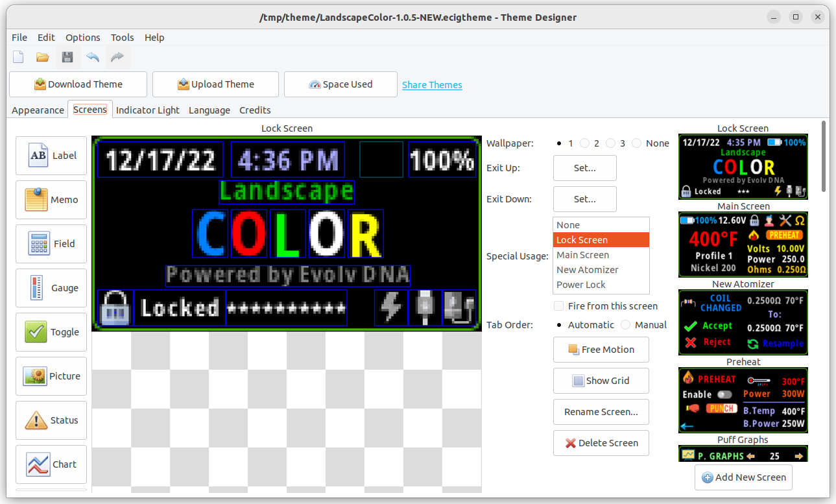Click the Open folder icon in toolbar

[43, 58]
